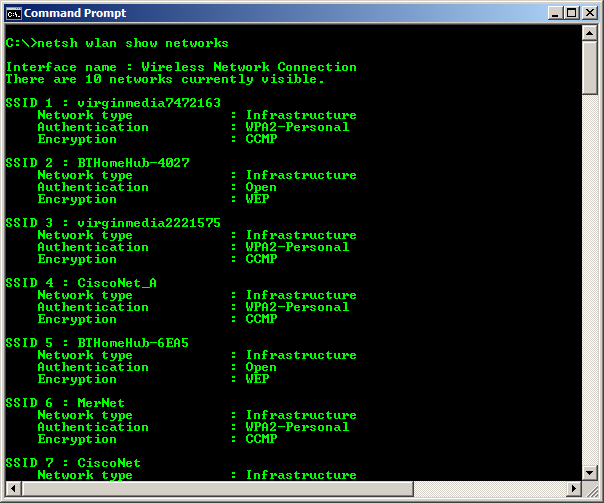Click 'Authentication' label under CiscoNet_A
Screen dimensions: 604x503
(93, 307)
